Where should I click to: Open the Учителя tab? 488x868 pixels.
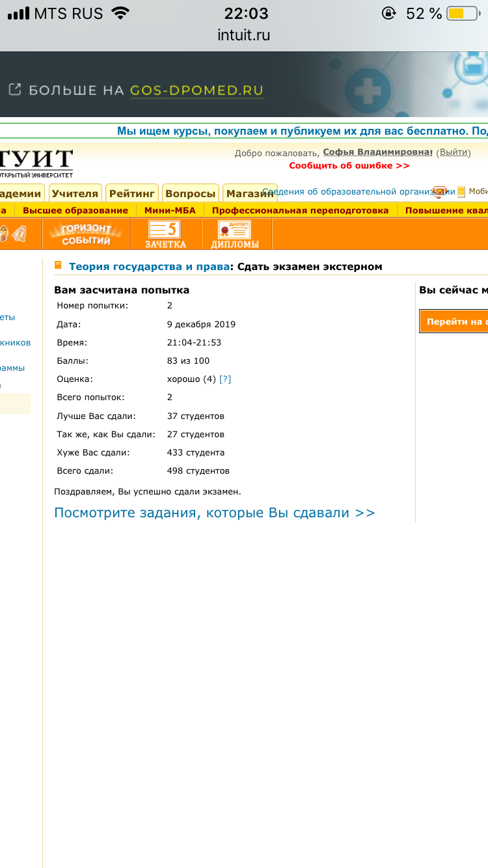click(75, 193)
